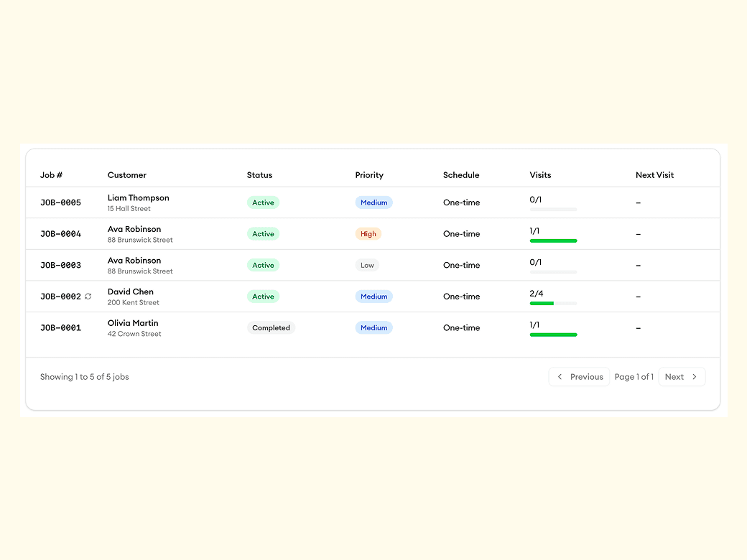The width and height of the screenshot is (747, 560).
Task: Click the Next Visit column header
Action: pos(654,175)
